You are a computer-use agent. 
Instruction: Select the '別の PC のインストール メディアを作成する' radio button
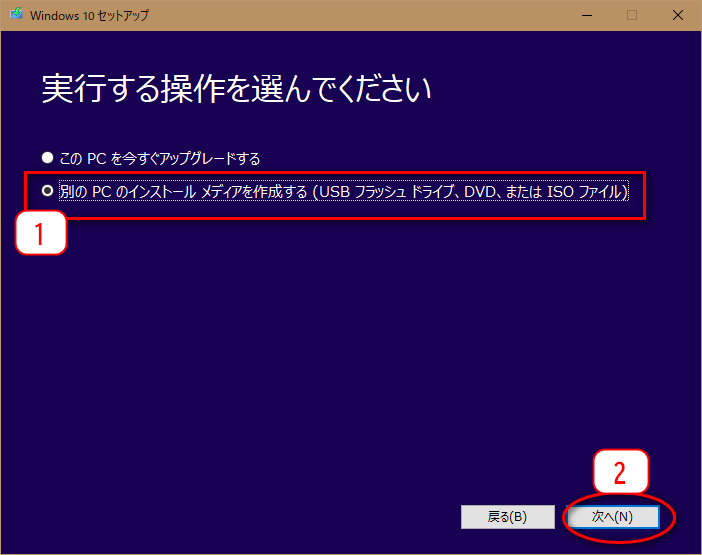tap(46, 190)
